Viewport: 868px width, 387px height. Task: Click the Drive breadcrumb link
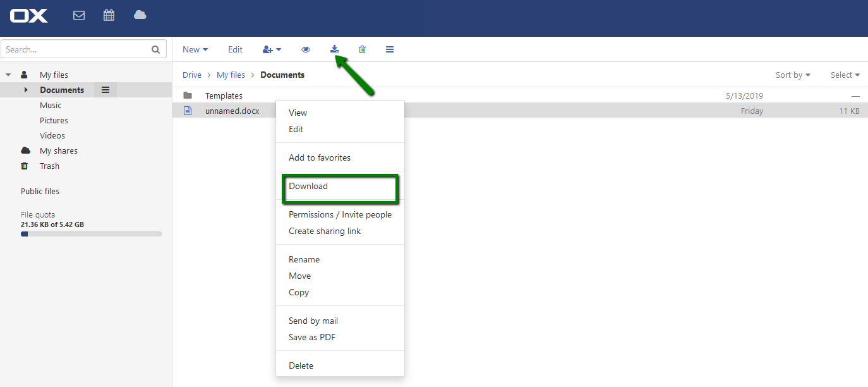(x=192, y=75)
